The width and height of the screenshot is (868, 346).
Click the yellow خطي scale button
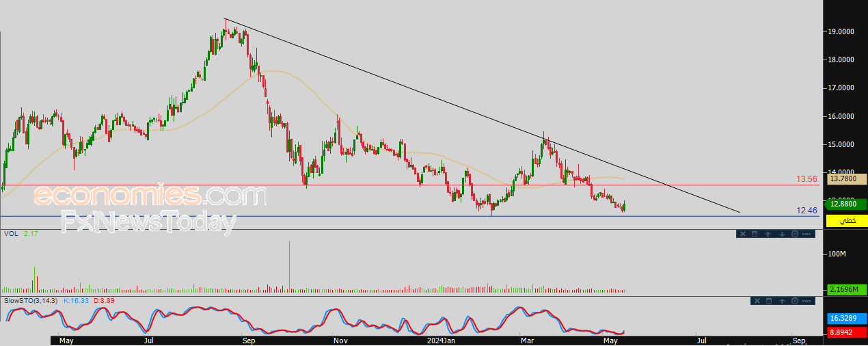pos(847,221)
